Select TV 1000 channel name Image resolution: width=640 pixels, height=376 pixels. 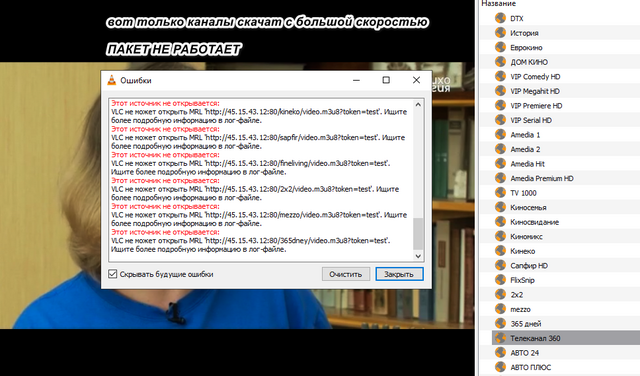point(523,193)
